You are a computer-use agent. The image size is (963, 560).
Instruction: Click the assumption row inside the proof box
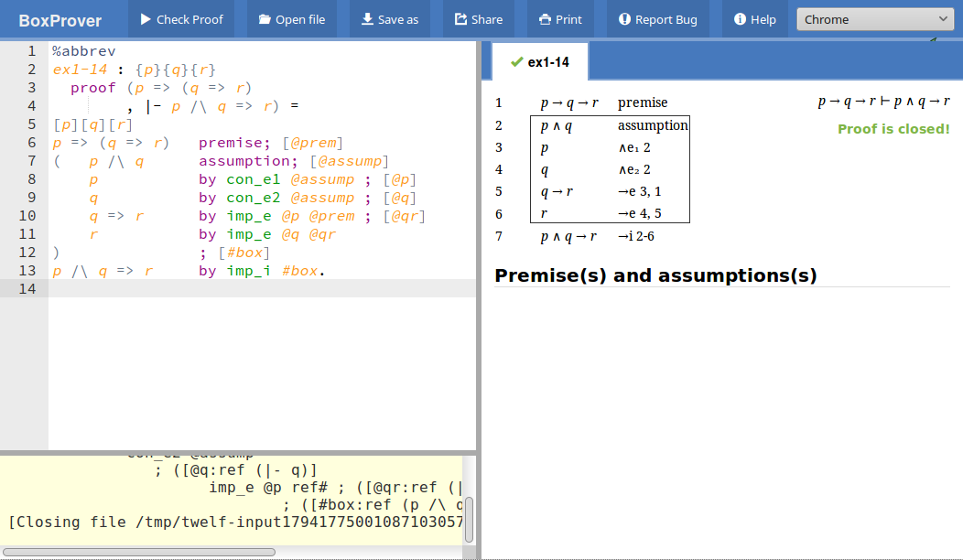click(x=609, y=125)
